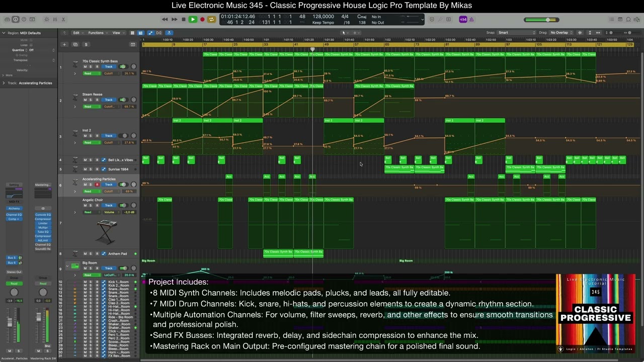Open the Edit menu in Tracks area
Screen dimensions: 644x362
pyautogui.click(x=77, y=33)
